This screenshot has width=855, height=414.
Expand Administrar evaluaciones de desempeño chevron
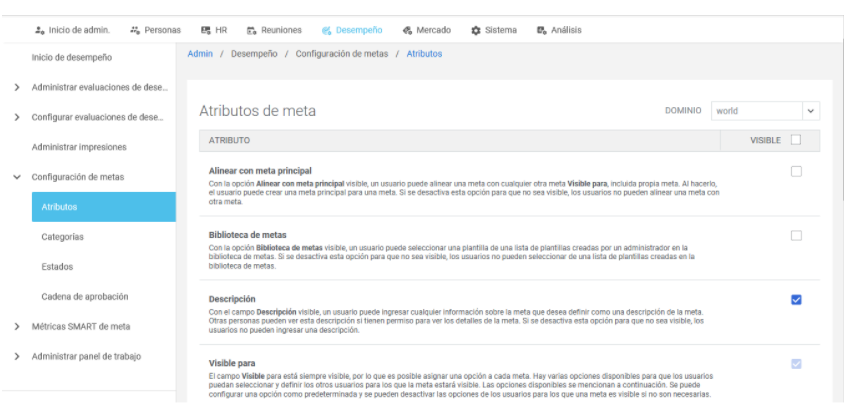(x=17, y=87)
